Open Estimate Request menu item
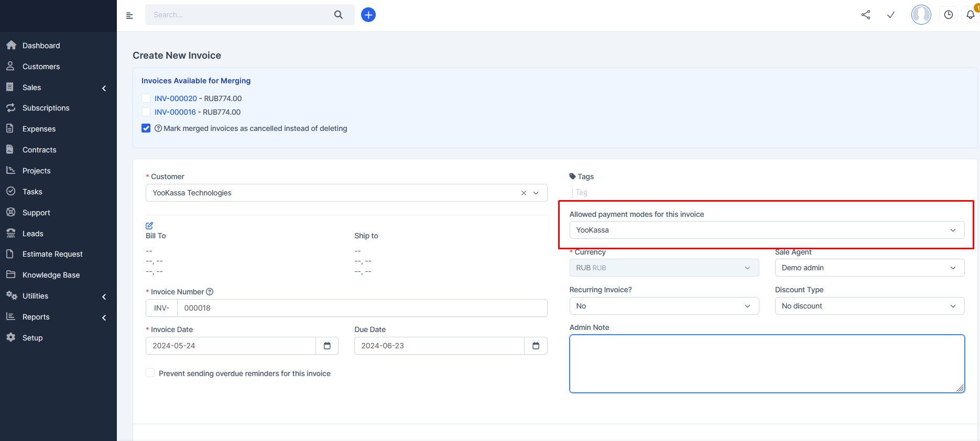 (x=52, y=254)
